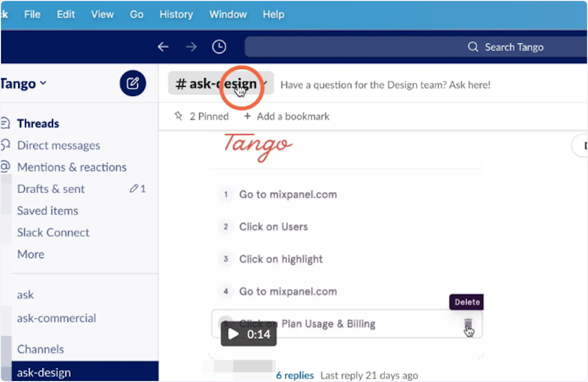Click the 'Click on highlight' step text

tap(281, 259)
